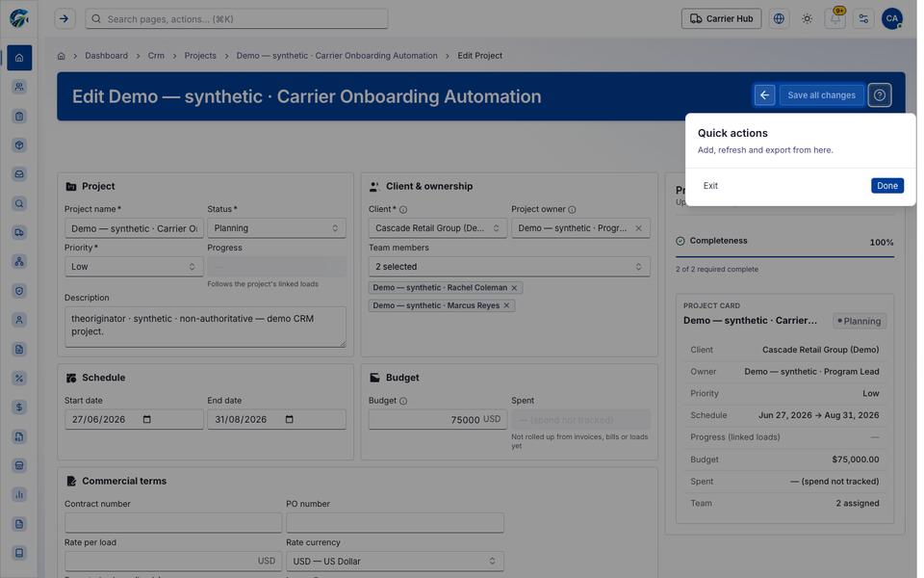Open the shield icon in sidebar
924x578 pixels.
19,291
